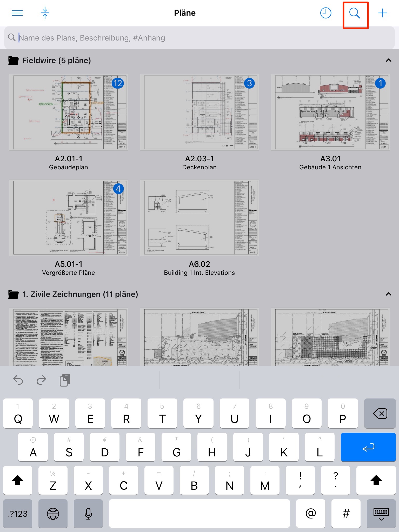Tap the magnifier search icon in header
This screenshot has height=532, width=399.
tap(355, 13)
